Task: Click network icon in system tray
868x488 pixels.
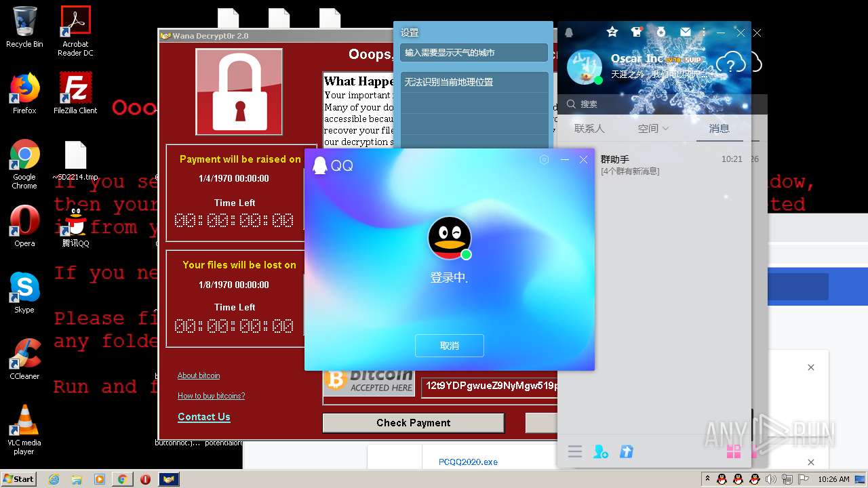Action: tap(787, 479)
